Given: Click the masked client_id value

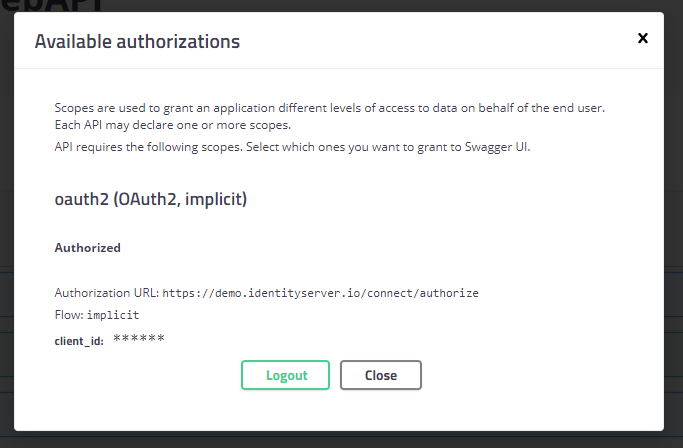Looking at the screenshot, I should [x=138, y=340].
